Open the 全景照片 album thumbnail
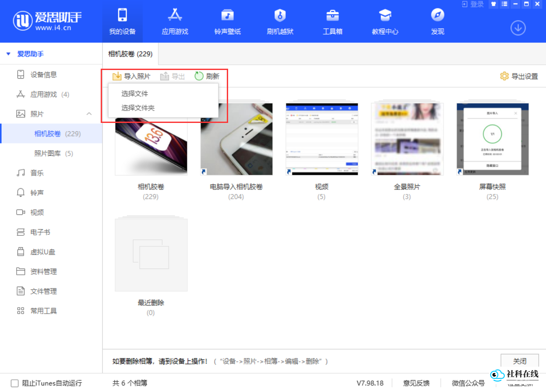The image size is (546, 392). point(407,139)
